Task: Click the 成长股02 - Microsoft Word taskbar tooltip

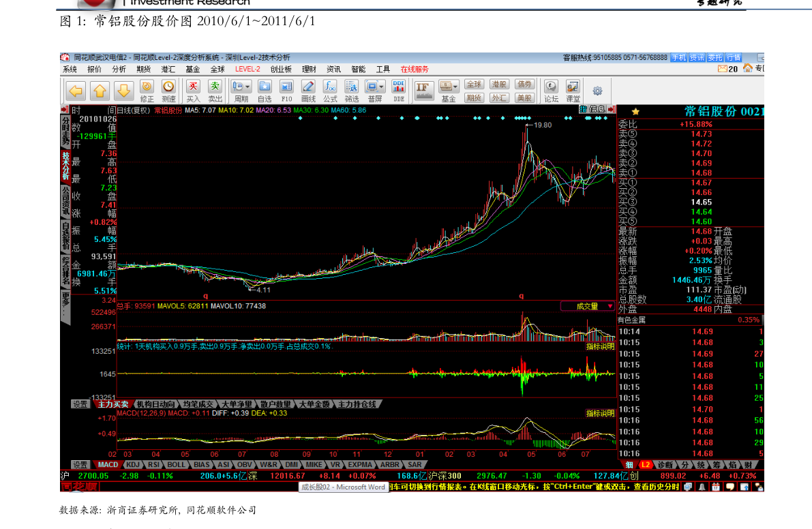Action: click(344, 487)
